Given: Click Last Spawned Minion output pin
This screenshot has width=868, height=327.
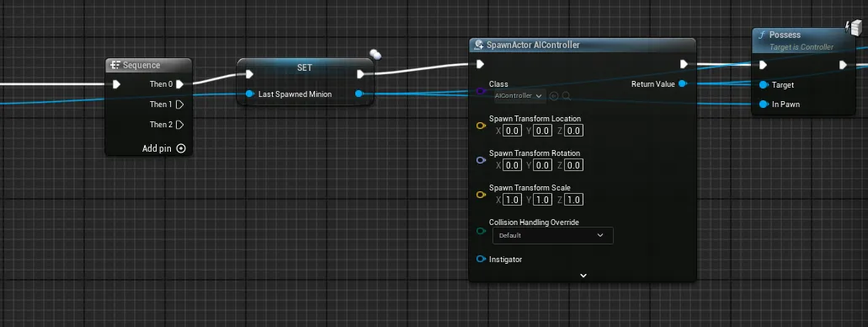Looking at the screenshot, I should tap(359, 94).
